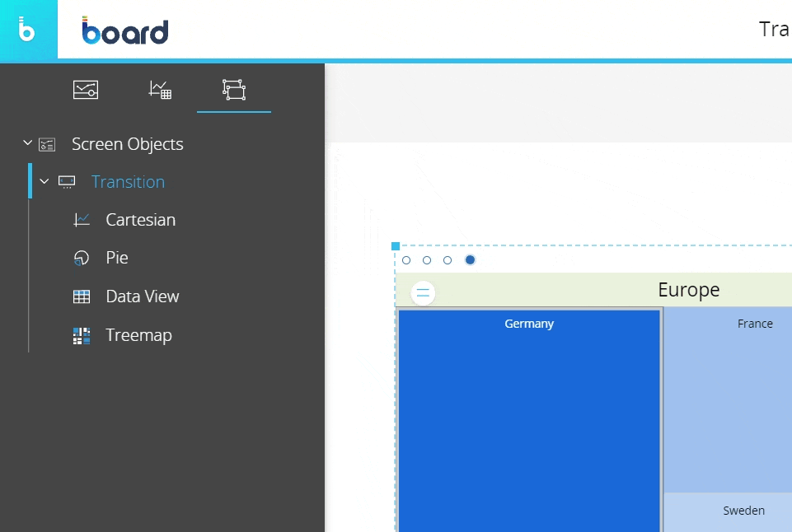Click the Cartesian chart icon
The height and width of the screenshot is (532, 792).
click(x=82, y=220)
